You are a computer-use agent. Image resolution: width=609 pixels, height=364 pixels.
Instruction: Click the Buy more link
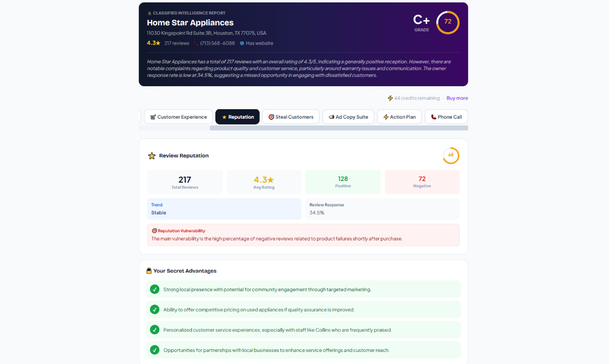[x=457, y=98]
